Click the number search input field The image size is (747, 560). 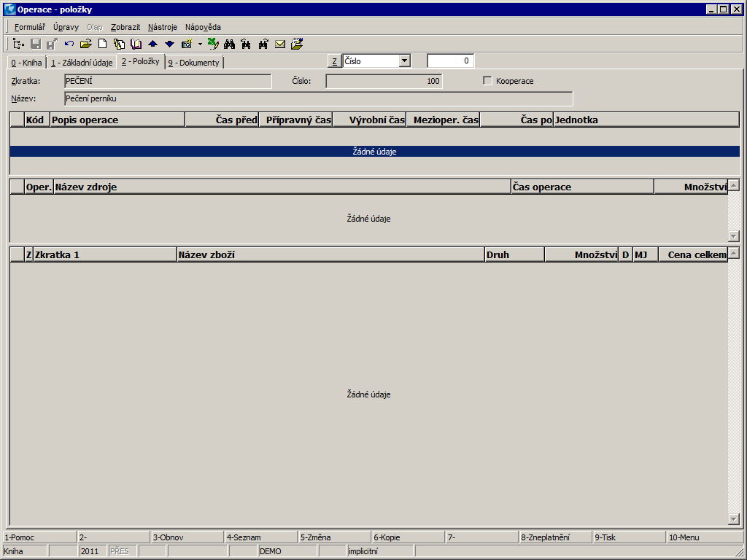(450, 61)
